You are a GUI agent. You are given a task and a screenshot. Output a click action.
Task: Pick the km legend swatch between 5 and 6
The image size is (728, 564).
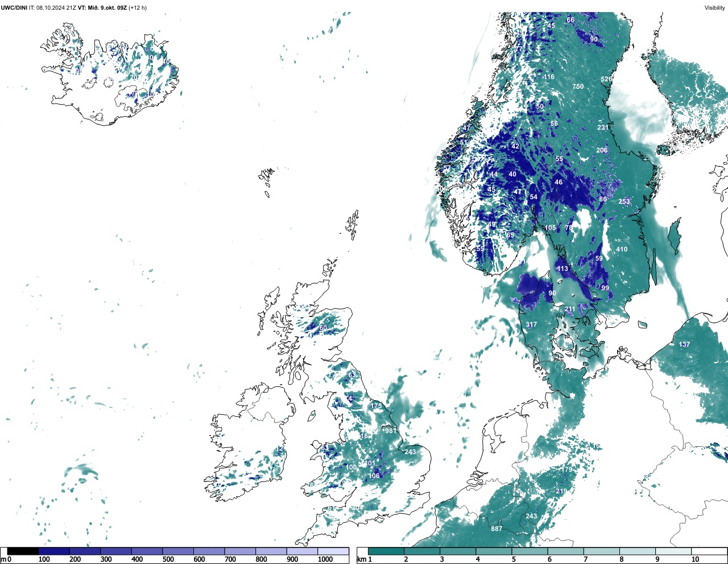click(x=530, y=551)
